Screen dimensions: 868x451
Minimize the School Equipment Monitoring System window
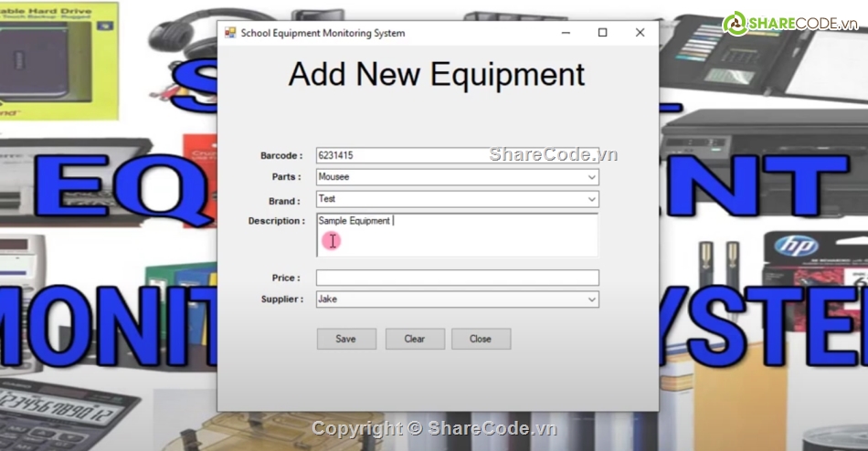tap(565, 33)
